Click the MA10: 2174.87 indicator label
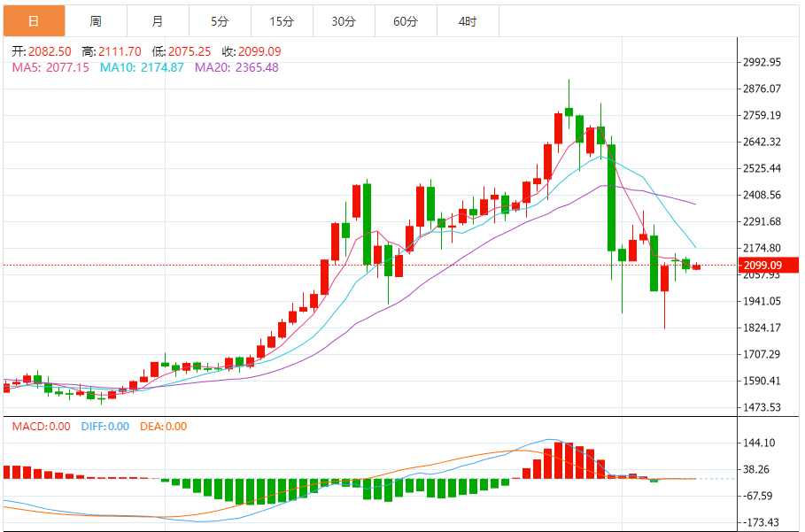805x532 pixels. coord(142,67)
